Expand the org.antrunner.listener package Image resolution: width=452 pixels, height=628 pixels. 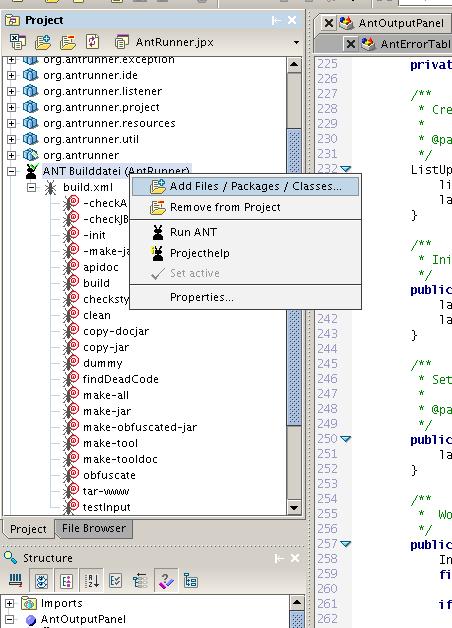[12, 91]
